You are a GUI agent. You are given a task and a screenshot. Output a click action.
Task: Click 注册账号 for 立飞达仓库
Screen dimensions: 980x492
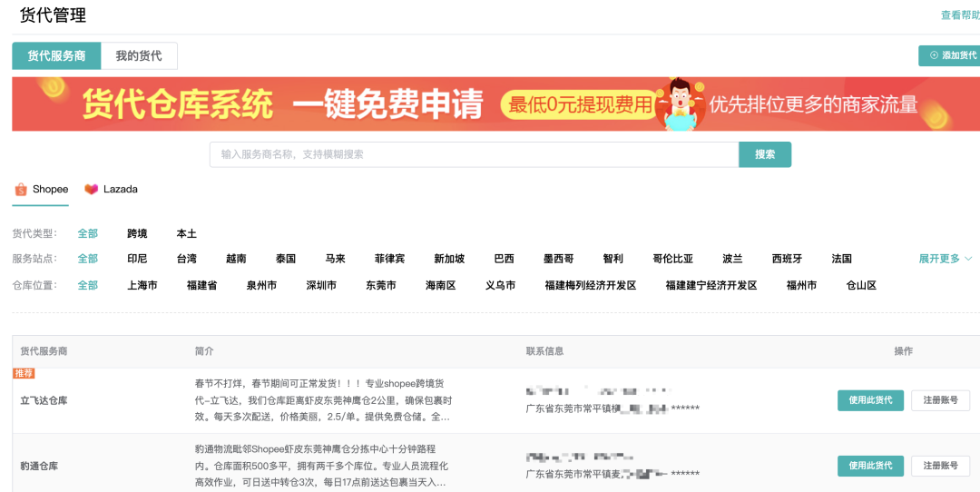(941, 400)
